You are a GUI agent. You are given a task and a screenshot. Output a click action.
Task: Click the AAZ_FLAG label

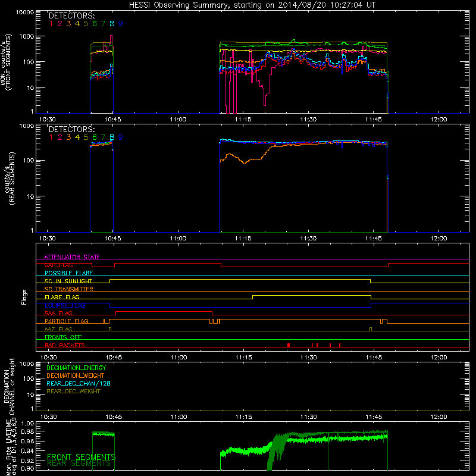(58, 329)
